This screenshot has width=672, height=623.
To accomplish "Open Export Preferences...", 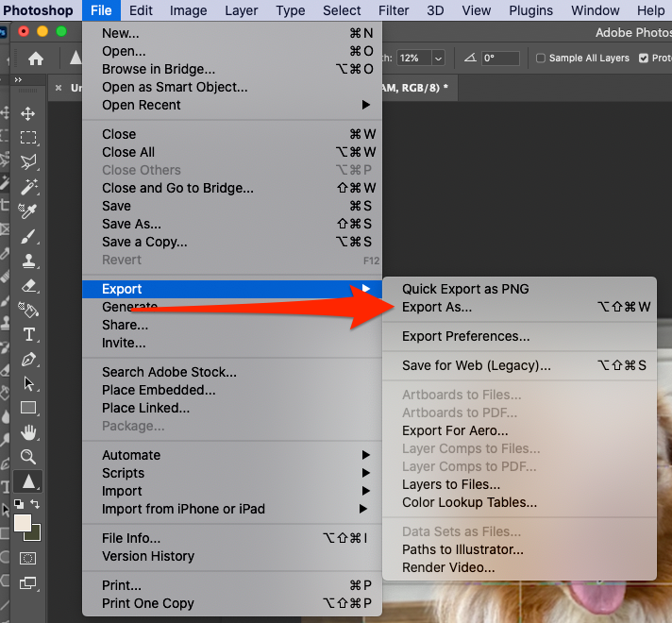I will (519, 336).
